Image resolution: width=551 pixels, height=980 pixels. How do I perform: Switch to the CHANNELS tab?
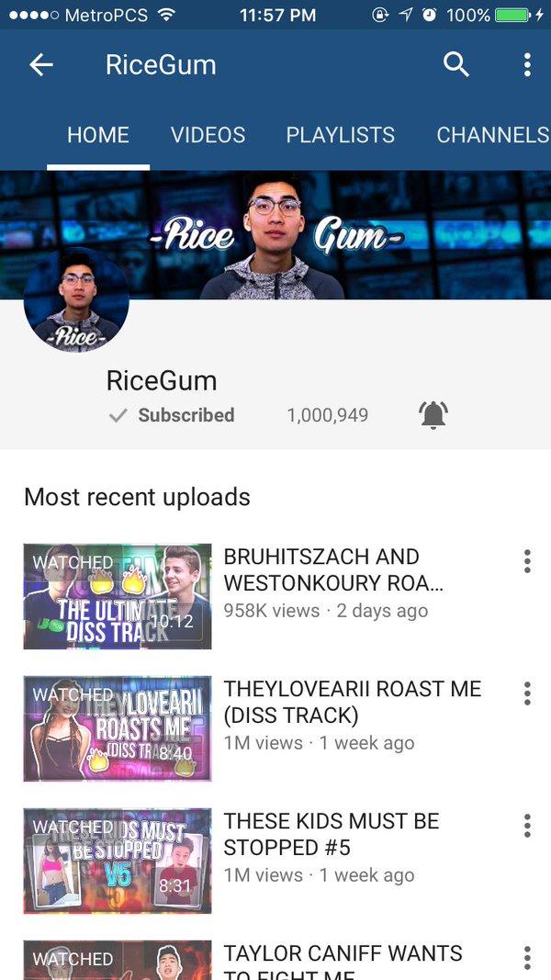pyautogui.click(x=492, y=135)
